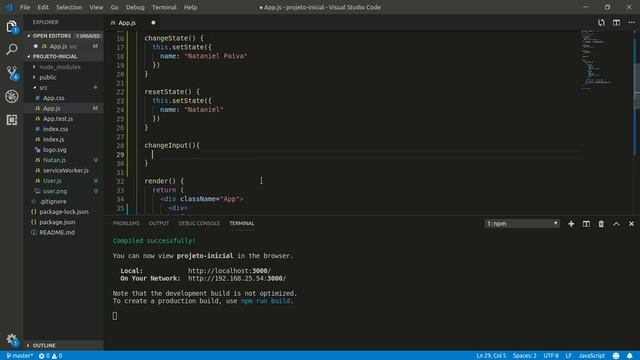Change indentation via Spaces: 2
Screen dimensions: 640x360
click(x=524, y=356)
